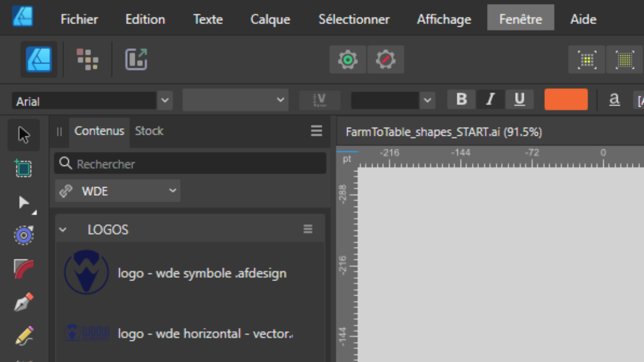Select the Move tool arrow

click(24, 135)
